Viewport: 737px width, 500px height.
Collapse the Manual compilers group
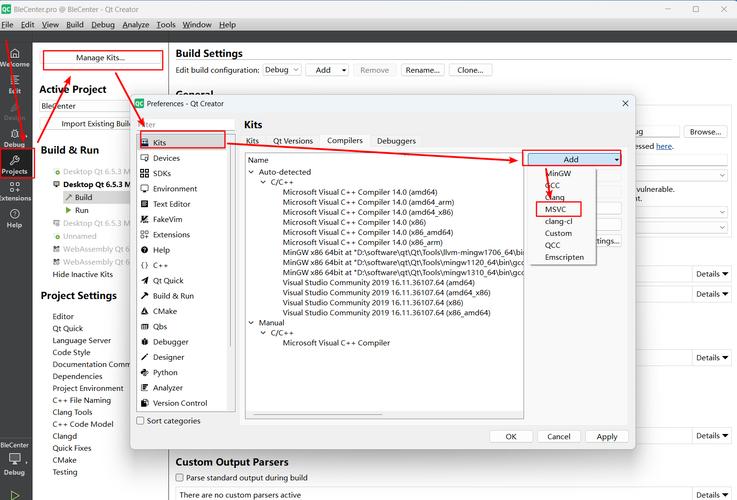[251, 323]
